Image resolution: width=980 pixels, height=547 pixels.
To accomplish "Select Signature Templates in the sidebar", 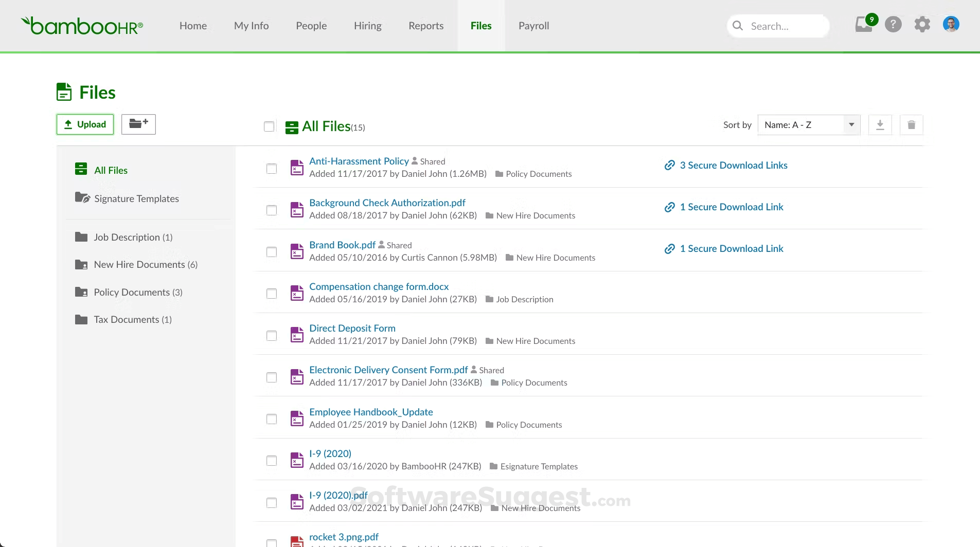I will 136,198.
